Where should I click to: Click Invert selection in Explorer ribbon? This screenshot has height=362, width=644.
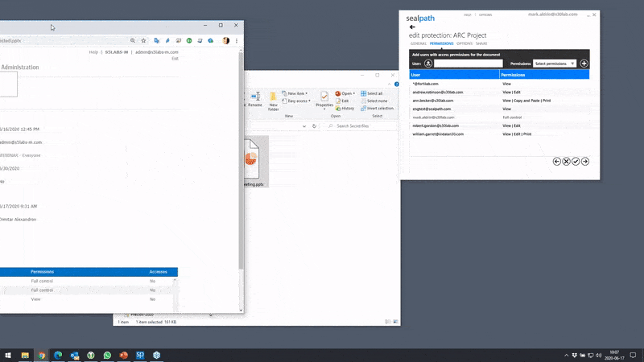tap(377, 109)
